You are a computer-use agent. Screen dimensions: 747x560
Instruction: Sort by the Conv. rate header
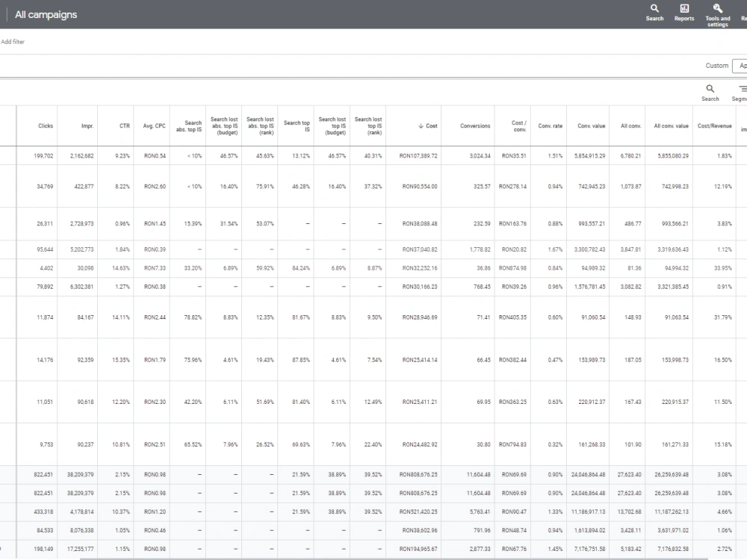point(551,125)
